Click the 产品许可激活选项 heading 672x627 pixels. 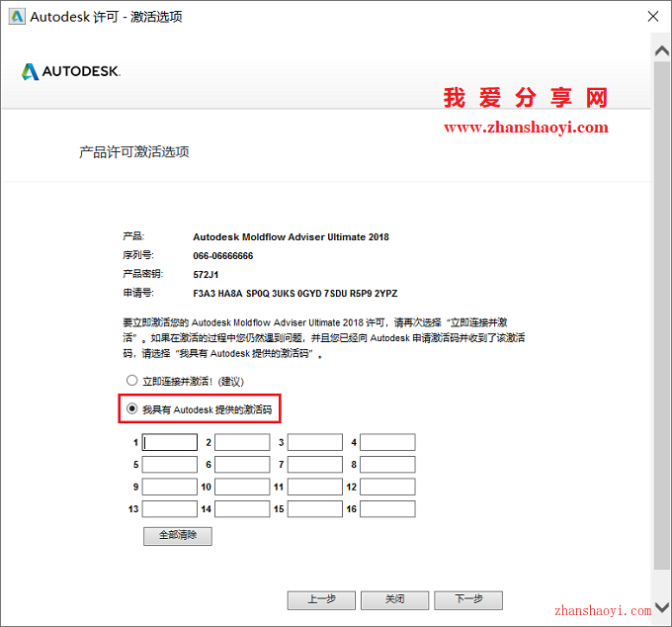(134, 152)
